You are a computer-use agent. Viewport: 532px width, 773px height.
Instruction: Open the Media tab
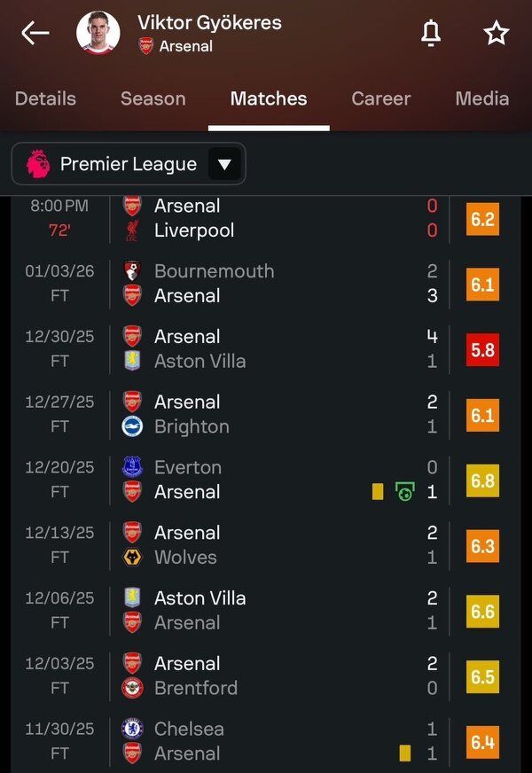coord(481,98)
